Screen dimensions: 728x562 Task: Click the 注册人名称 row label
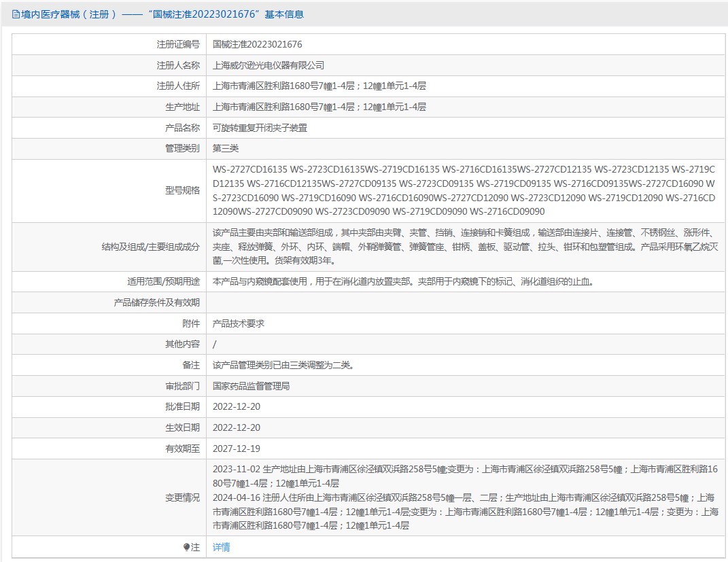(x=178, y=65)
